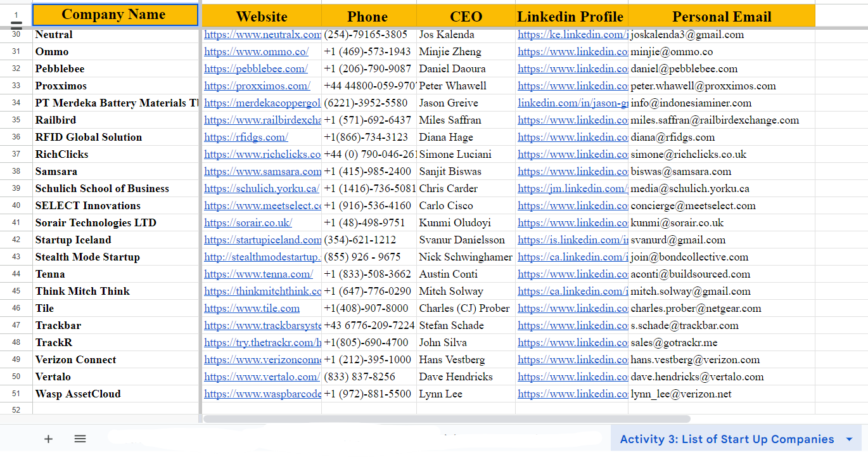Open the tenna.com website link
The width and height of the screenshot is (868, 457).
[x=258, y=274]
